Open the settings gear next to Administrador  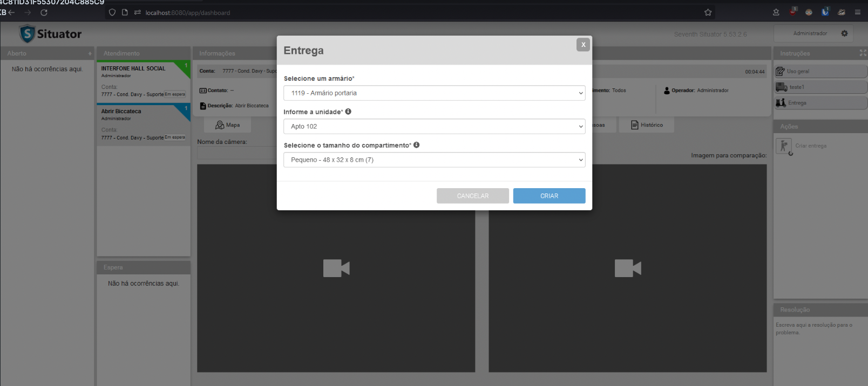(x=844, y=33)
